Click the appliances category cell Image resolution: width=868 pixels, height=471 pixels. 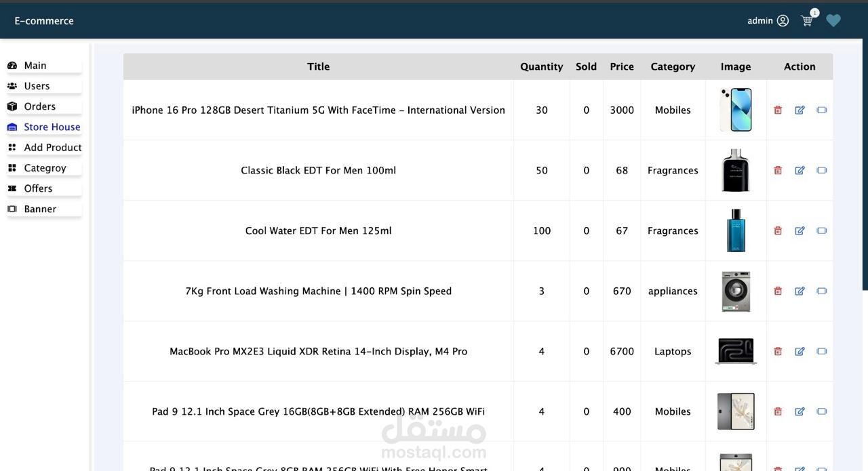point(673,291)
